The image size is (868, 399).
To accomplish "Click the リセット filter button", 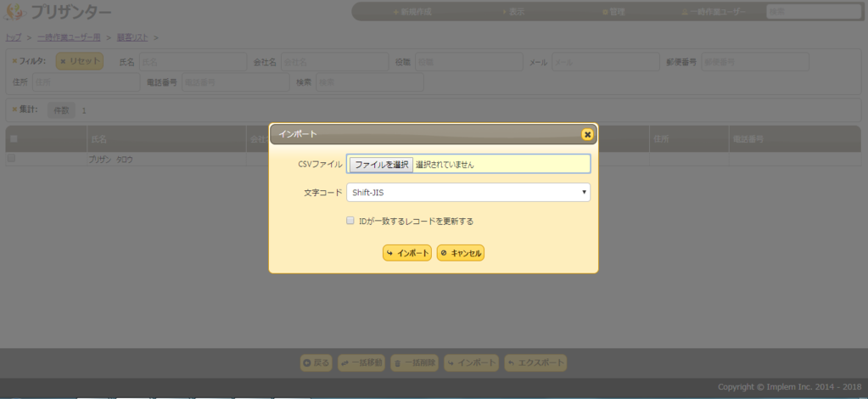I will [80, 61].
